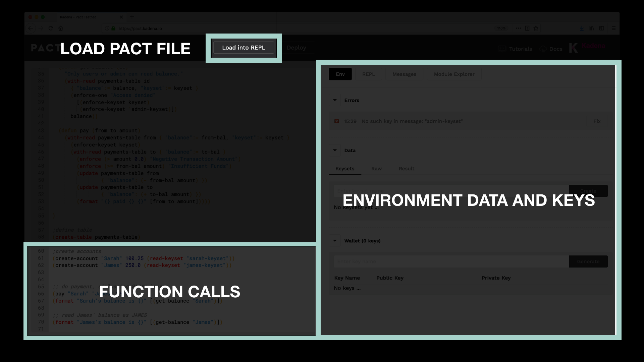The height and width of the screenshot is (362, 644).
Task: Open the downloads arrow icon
Action: 582,28
